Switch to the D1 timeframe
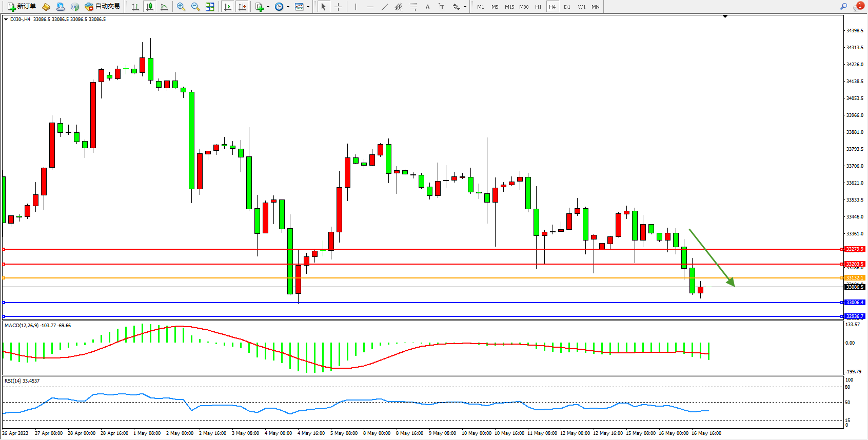The width and height of the screenshot is (868, 440). coord(567,7)
